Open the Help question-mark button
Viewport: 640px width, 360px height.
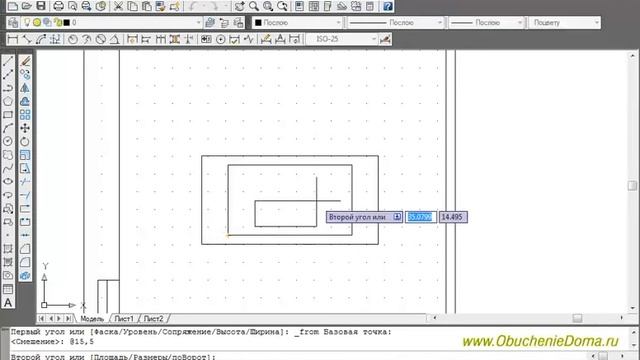[x=388, y=6]
